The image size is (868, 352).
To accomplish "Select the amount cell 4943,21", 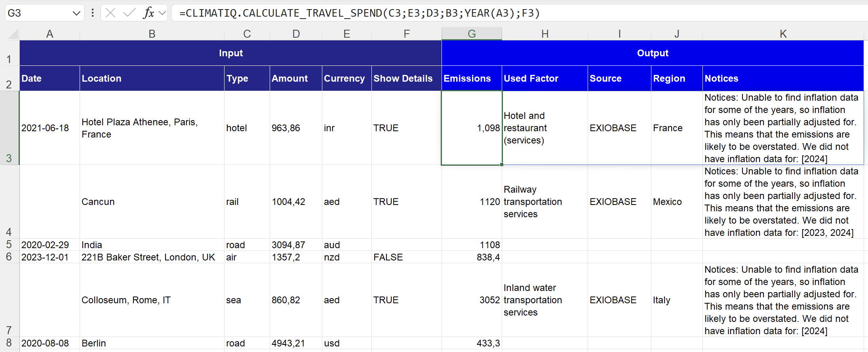I will click(x=296, y=343).
